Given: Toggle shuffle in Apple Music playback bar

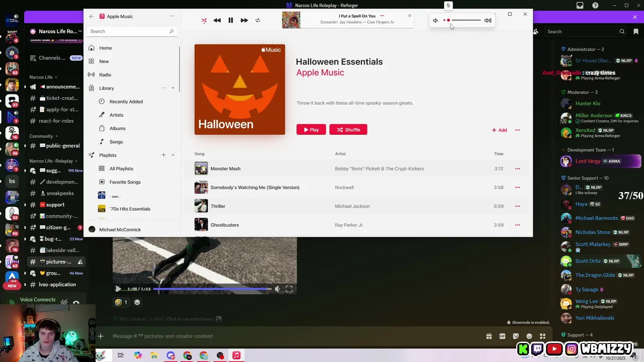Looking at the screenshot, I should [x=204, y=21].
